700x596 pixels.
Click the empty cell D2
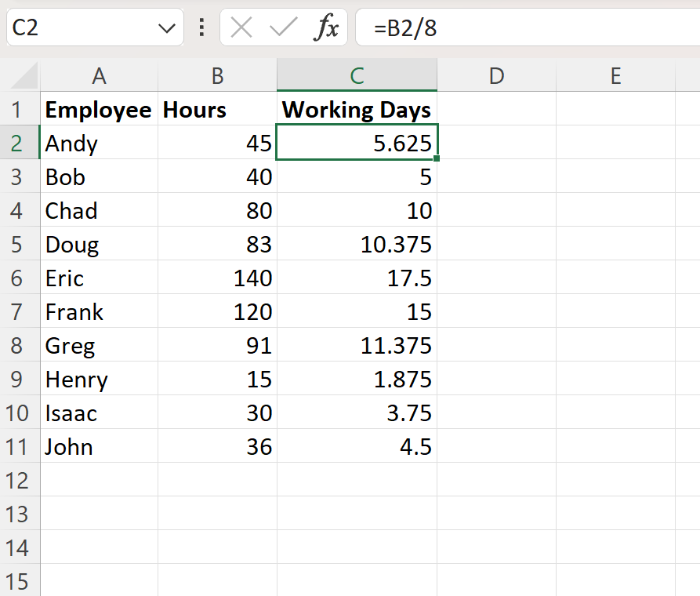(x=496, y=143)
